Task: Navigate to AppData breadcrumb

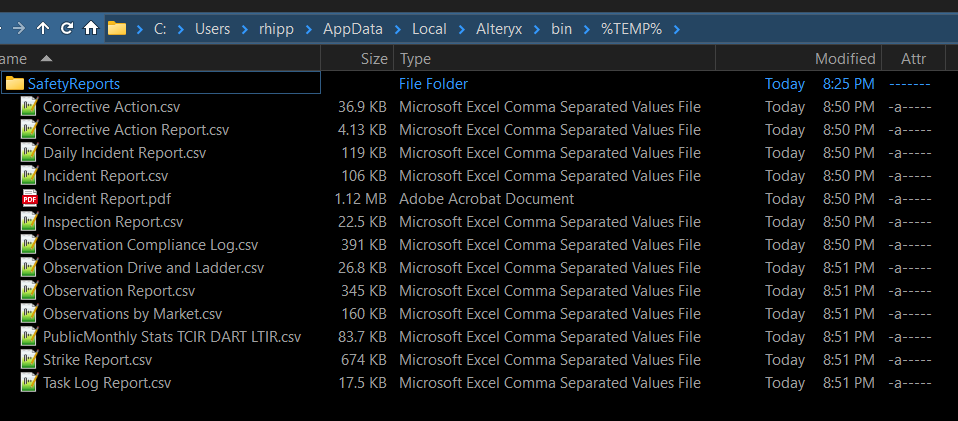Action: [353, 29]
